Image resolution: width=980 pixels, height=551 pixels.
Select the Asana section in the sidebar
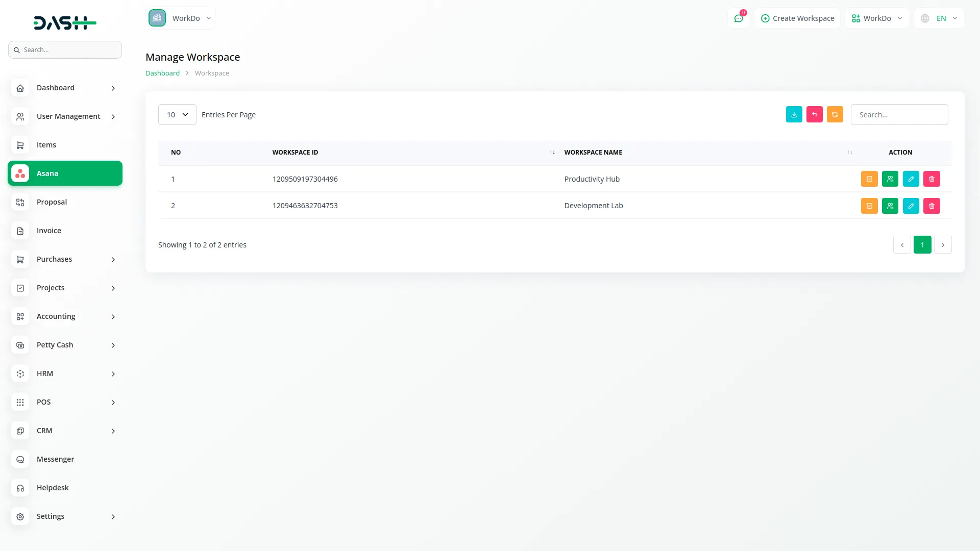pos(65,173)
